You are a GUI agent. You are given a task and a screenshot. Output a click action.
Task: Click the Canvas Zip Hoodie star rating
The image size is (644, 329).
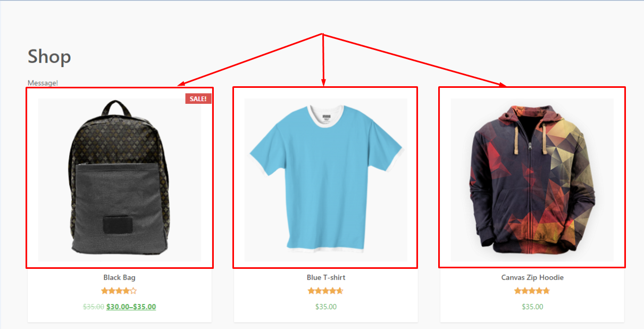pos(532,291)
